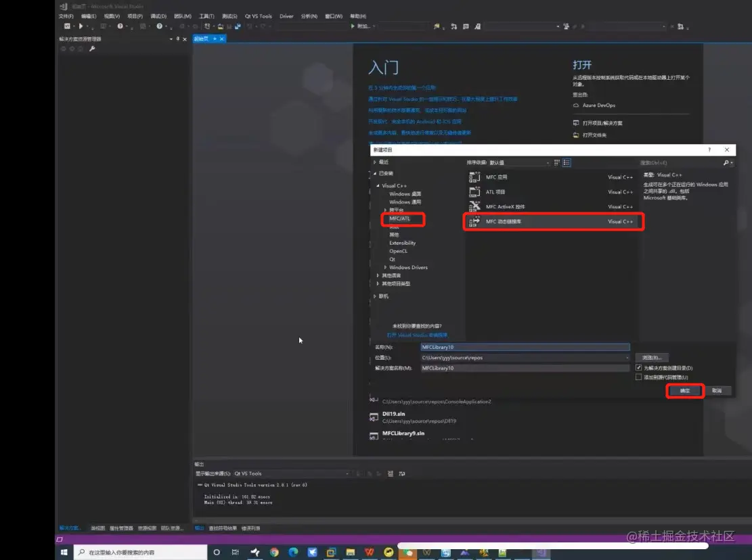Switch to the 错误列表 (Error List) tab

tap(250, 528)
